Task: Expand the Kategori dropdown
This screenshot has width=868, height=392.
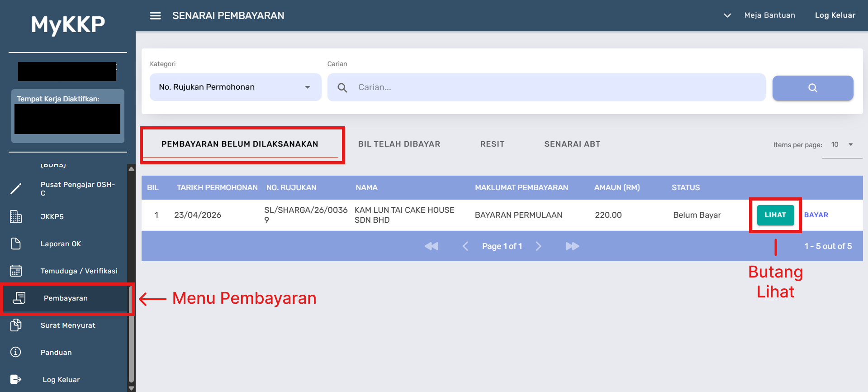Action: (235, 87)
